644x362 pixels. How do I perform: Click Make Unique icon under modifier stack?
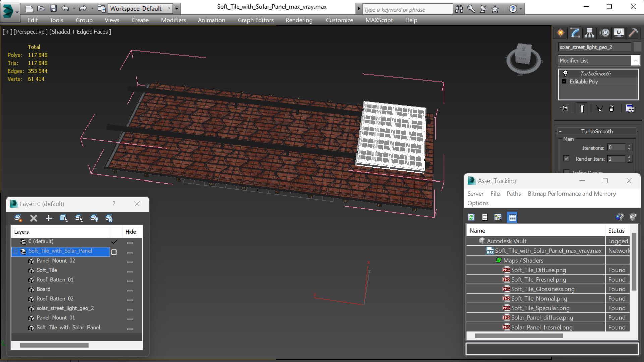[x=600, y=108]
